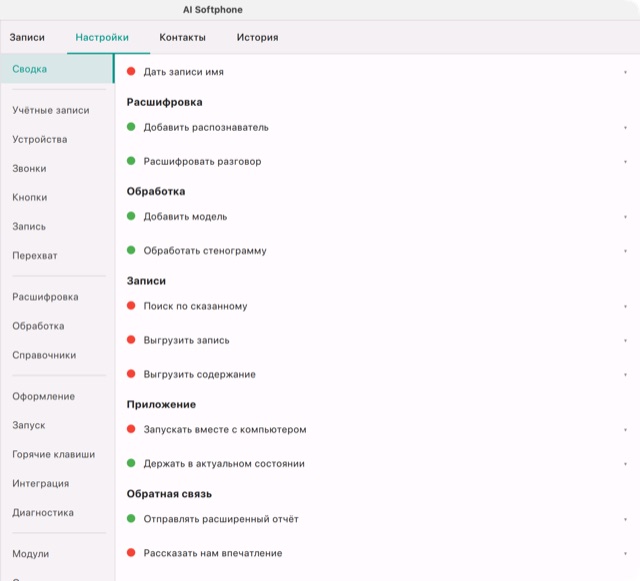The image size is (640, 581).
Task: Select Запуск in the sidebar
Action: pyautogui.click(x=29, y=425)
